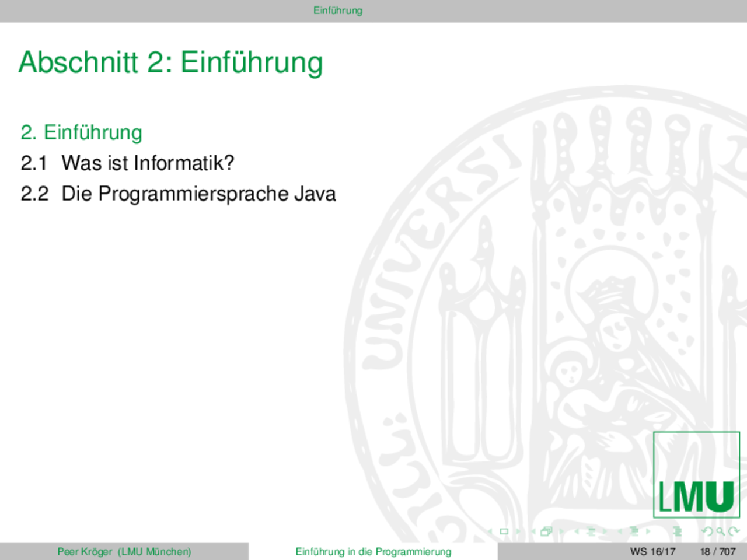This screenshot has width=747, height=560.
Task: Click Einführung in the top header bar
Action: pos(338,10)
